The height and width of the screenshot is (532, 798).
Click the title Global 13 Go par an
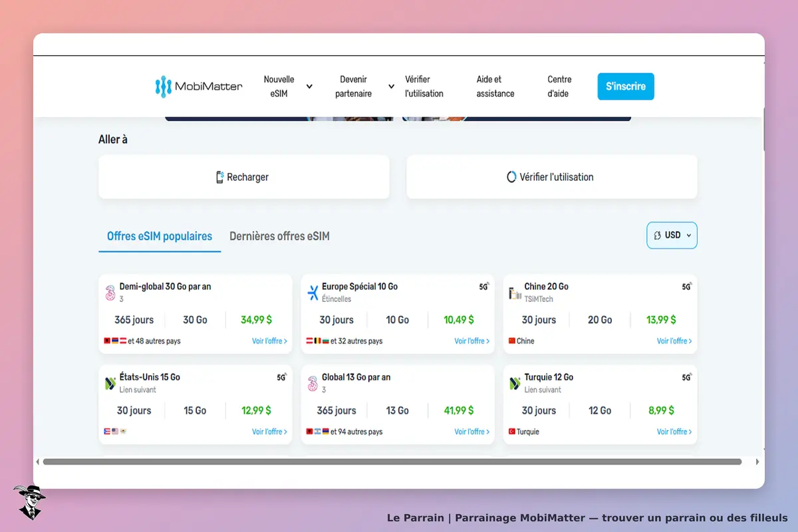[356, 377]
